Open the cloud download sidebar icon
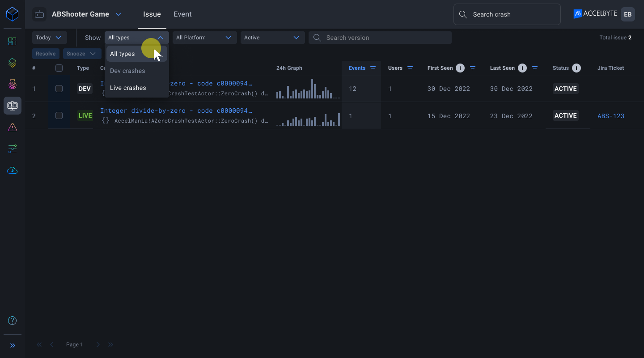This screenshot has width=644, height=358. coord(13,170)
